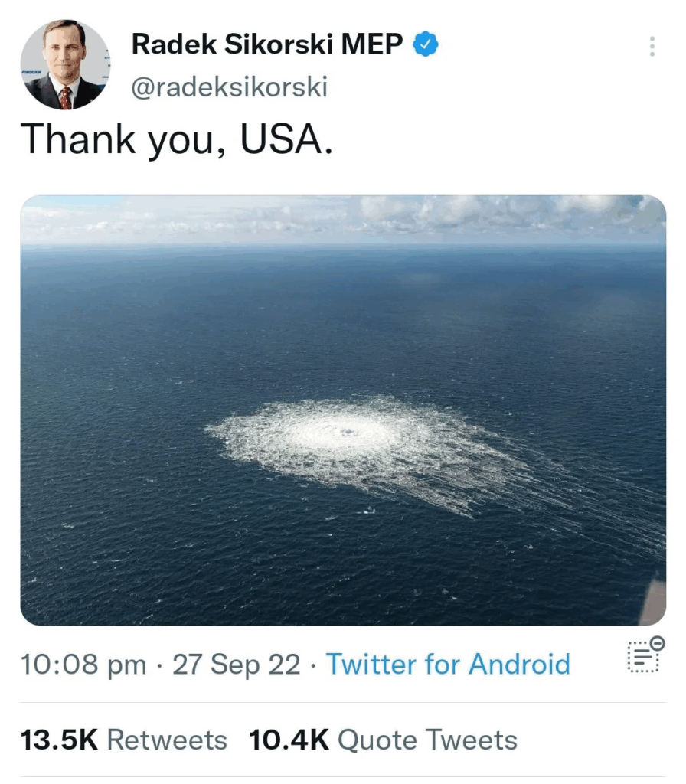Click the blue verified checkmark badge
The height and width of the screenshot is (784, 686).
pos(426,45)
